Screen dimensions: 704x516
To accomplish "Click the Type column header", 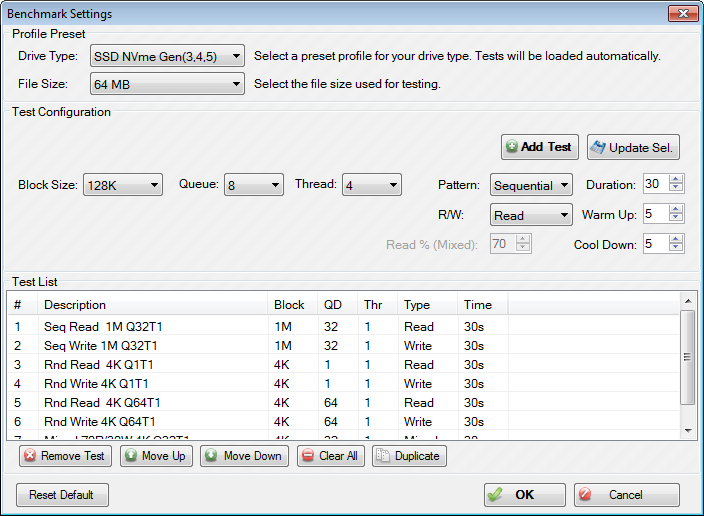I will [x=427, y=304].
